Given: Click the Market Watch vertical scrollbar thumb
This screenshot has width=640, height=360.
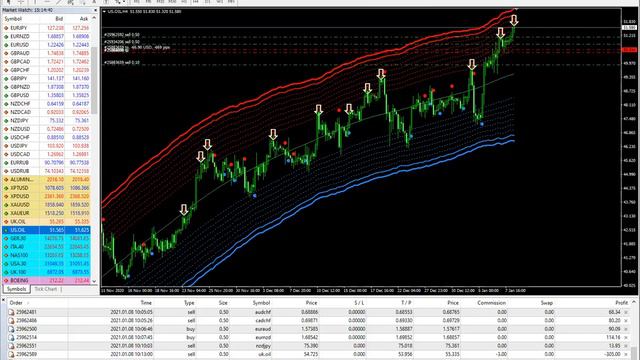Looking at the screenshot, I should click(x=94, y=80).
